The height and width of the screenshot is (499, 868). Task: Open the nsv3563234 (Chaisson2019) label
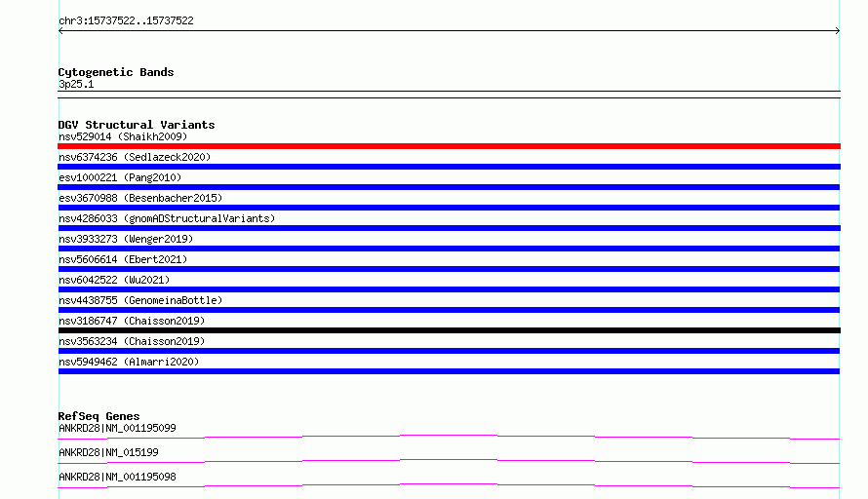[x=132, y=341]
